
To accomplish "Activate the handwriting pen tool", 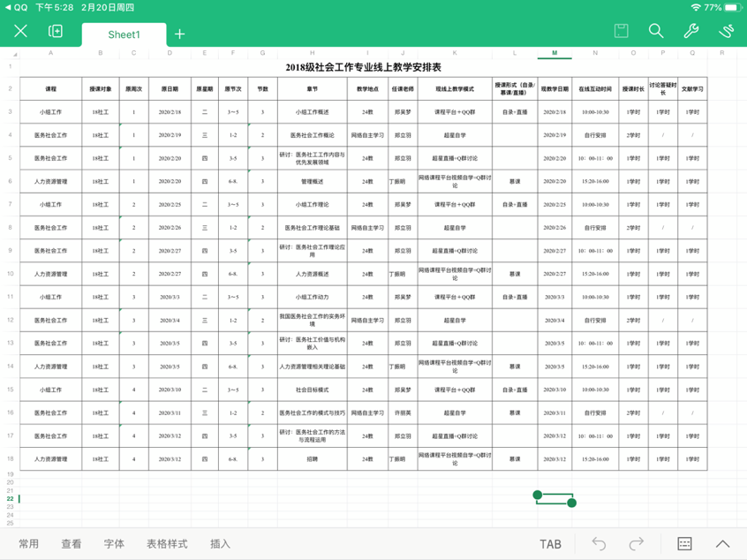I will (726, 31).
